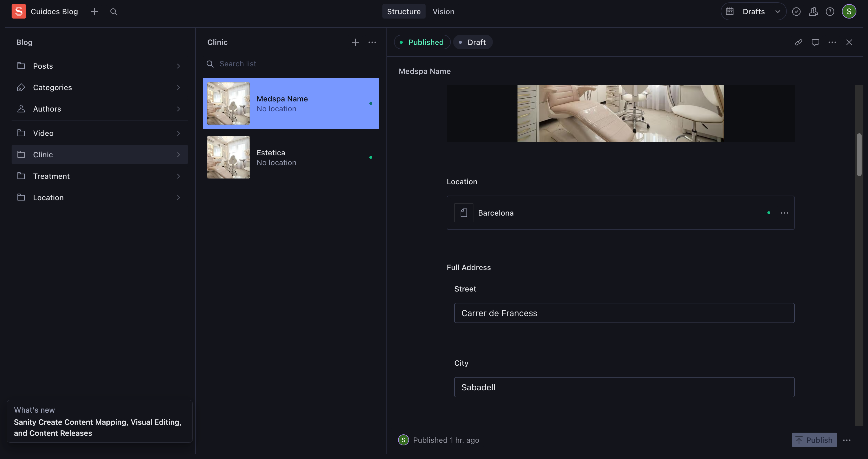
Task: Click the Sanity logo icon
Action: pos(19,12)
